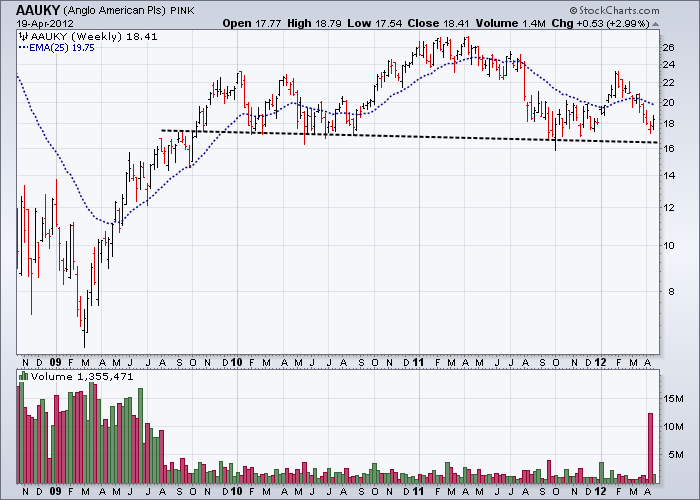Click the bar-chart icon before AAUKY (Weekly) legend
This screenshot has height=500, width=700.
(23, 37)
